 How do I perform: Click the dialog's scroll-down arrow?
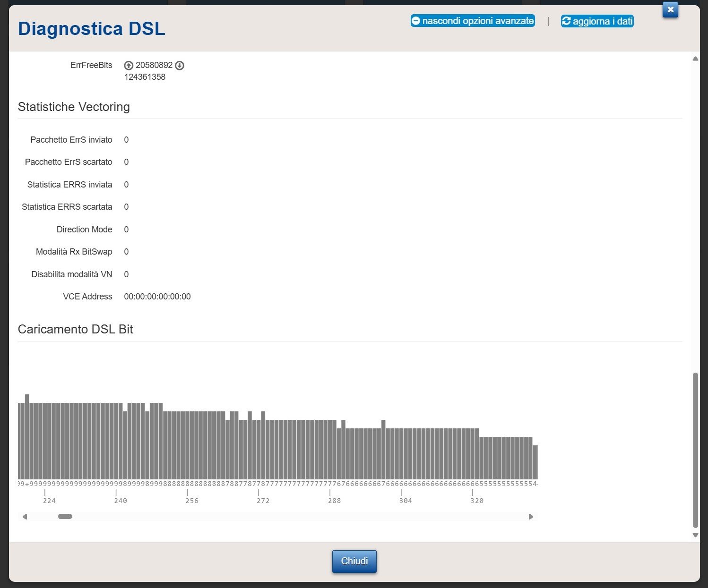[695, 535]
